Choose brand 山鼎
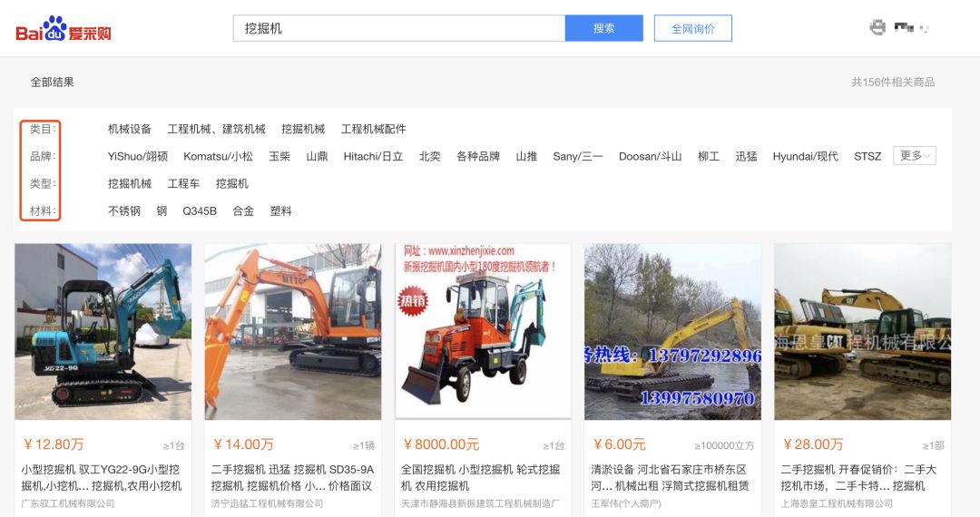The height and width of the screenshot is (517, 980). pyautogui.click(x=317, y=156)
